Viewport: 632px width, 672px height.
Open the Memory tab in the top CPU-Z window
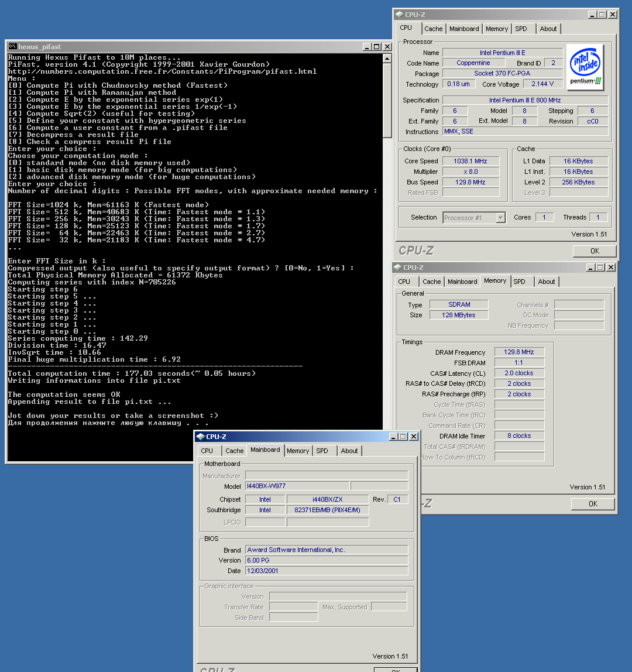pos(497,29)
